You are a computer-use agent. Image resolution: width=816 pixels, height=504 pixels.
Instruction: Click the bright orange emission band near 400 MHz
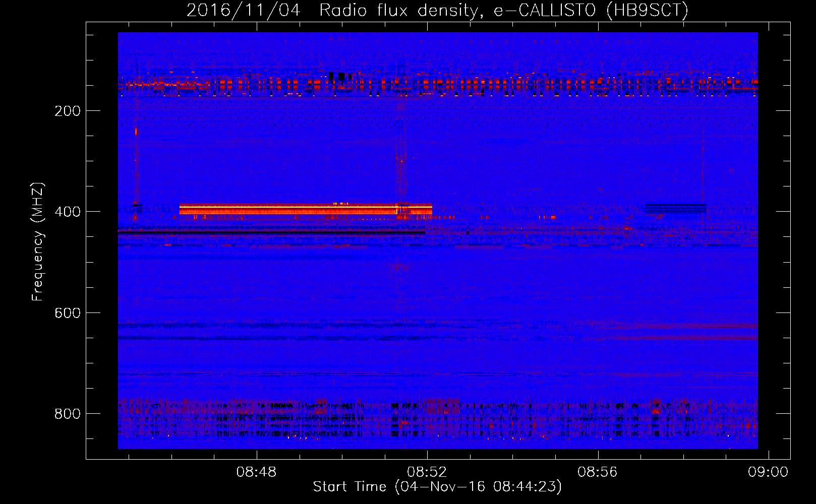pos(306,209)
